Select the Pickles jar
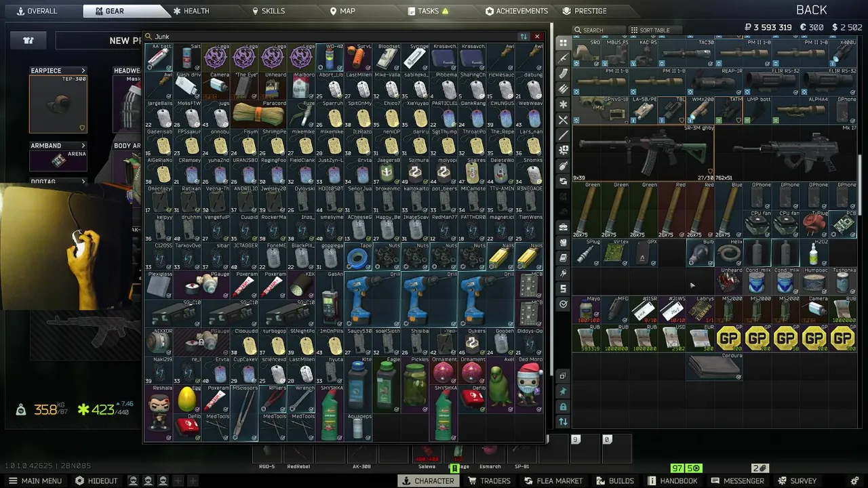 click(x=416, y=385)
